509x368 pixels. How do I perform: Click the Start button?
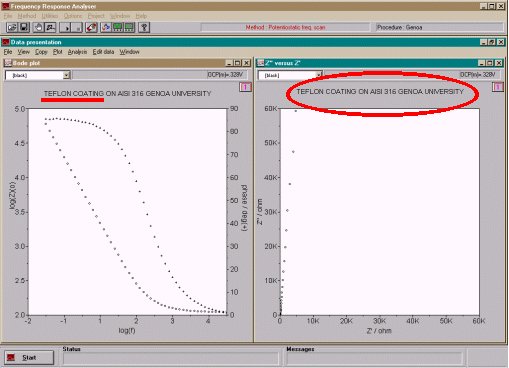click(x=29, y=357)
